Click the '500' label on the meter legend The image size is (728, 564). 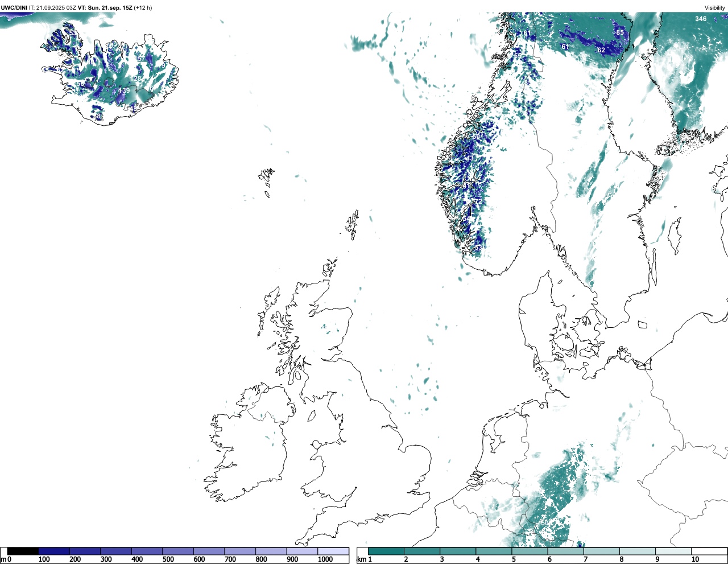point(168,559)
